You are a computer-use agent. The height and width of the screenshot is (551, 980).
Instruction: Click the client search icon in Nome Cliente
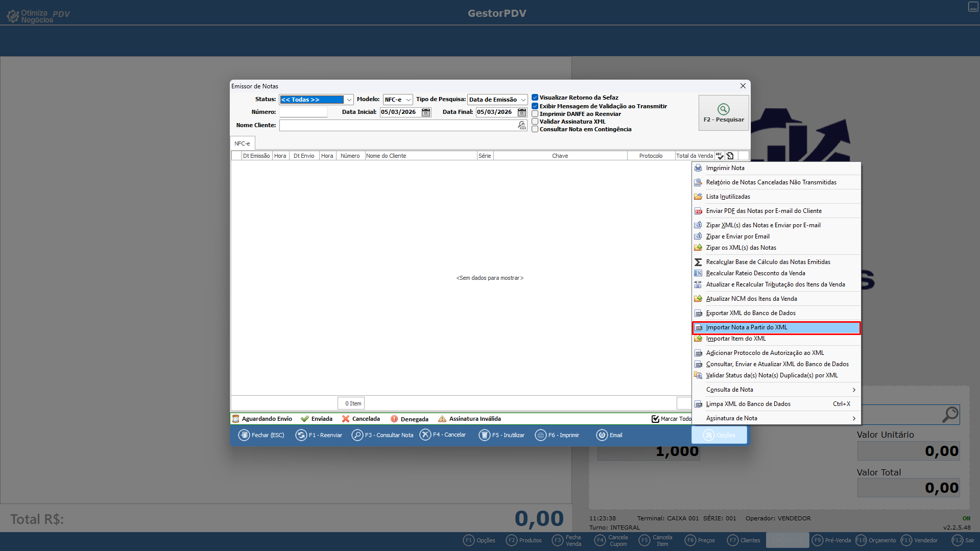(521, 126)
